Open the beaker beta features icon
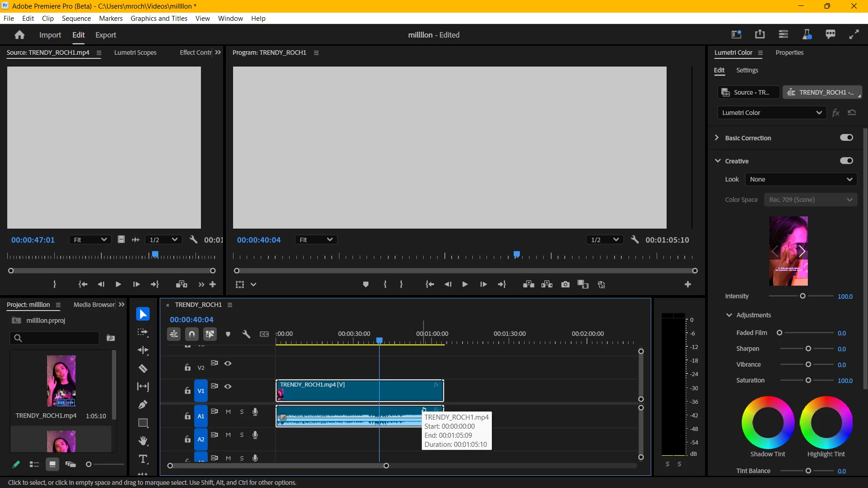Screen dimensions: 868x488 click(x=807, y=34)
